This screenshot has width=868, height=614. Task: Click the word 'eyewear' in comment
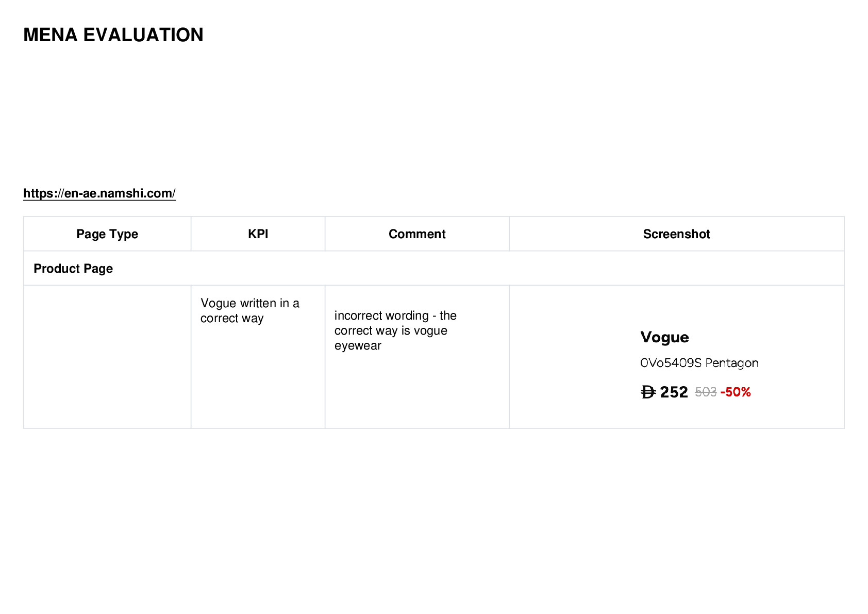[358, 346]
